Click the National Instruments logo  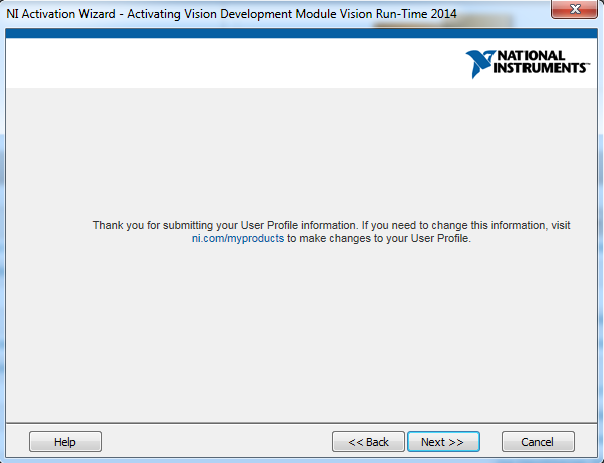coord(527,64)
